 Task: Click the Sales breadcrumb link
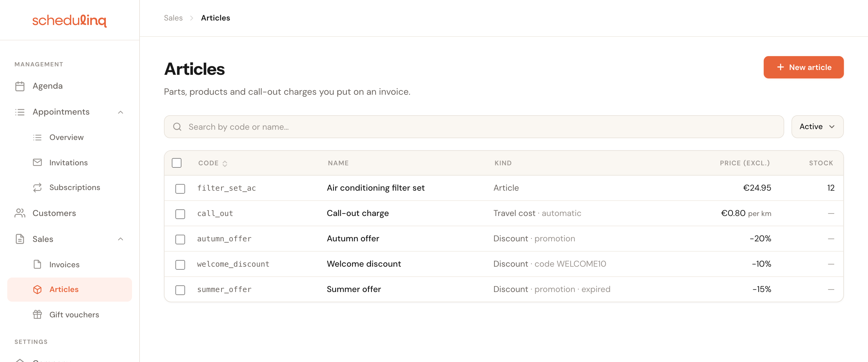coord(173,18)
